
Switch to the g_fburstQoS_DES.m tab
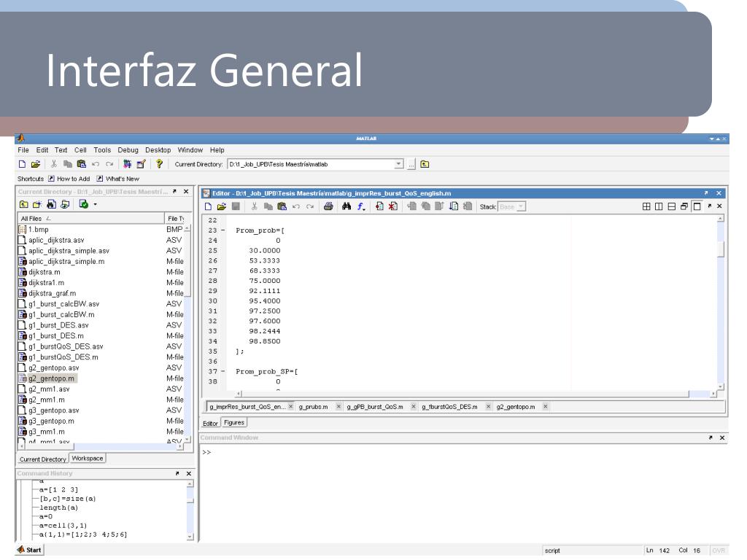pyautogui.click(x=449, y=407)
